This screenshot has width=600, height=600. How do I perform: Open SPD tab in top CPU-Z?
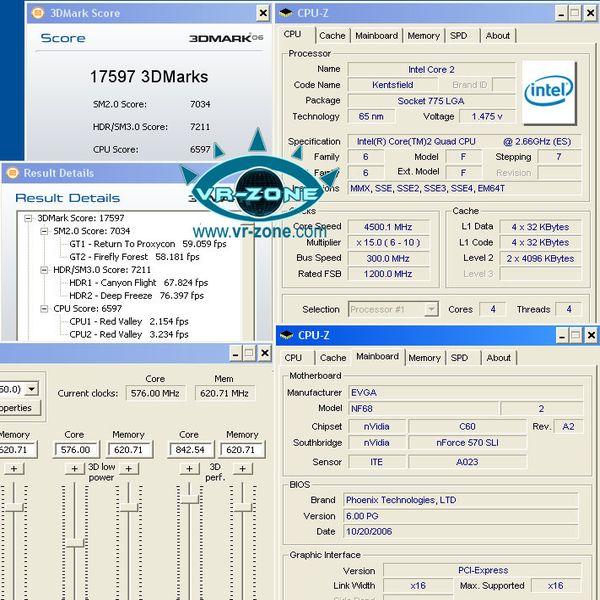[458, 36]
